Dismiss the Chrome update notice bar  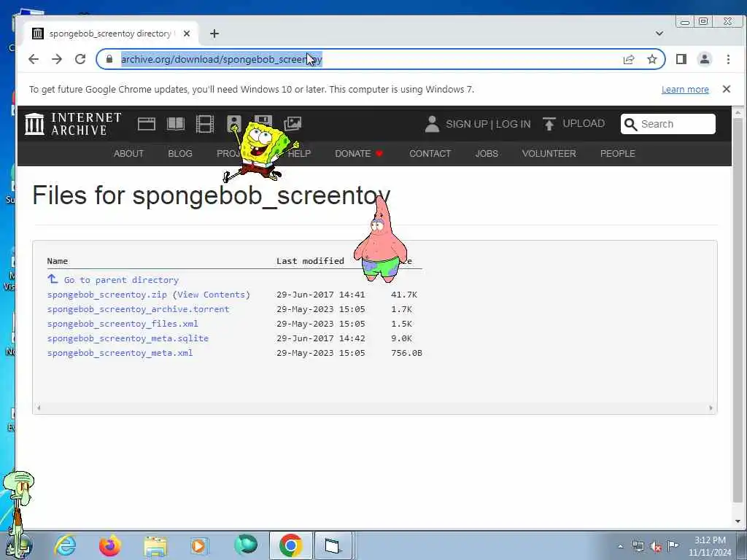(727, 89)
